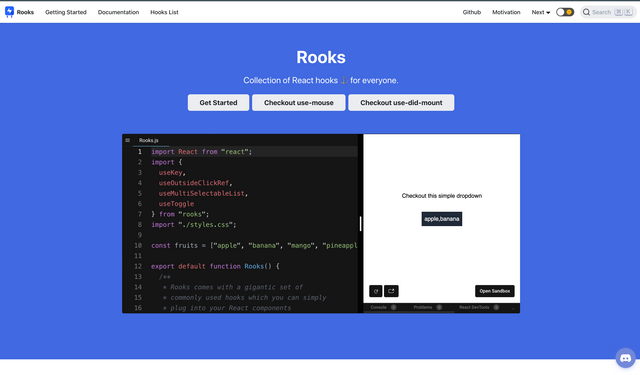Expand the Next version dropdown
The height and width of the screenshot is (375, 640).
tap(541, 12)
